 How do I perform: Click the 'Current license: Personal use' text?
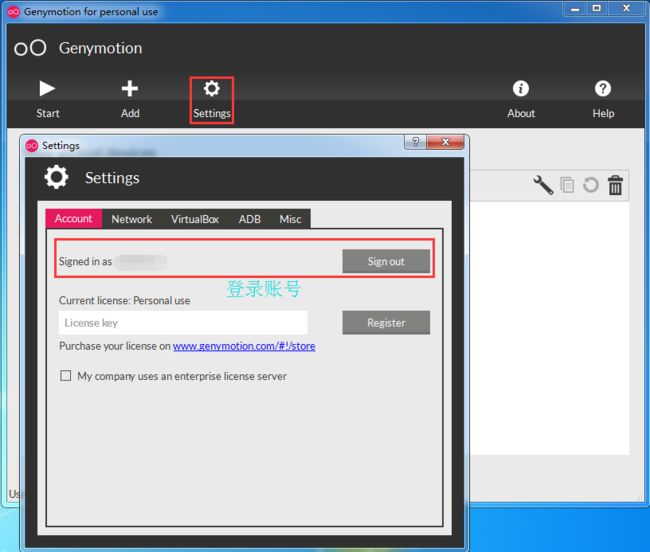(124, 300)
